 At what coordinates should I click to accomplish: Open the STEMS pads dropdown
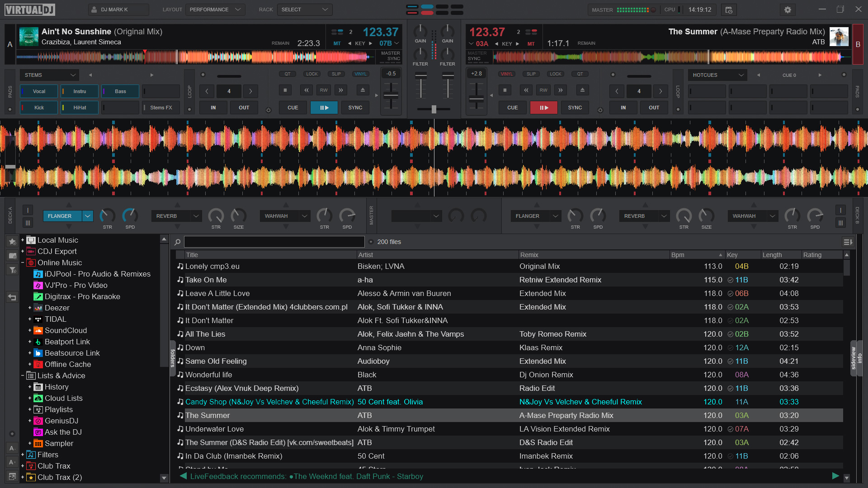(x=49, y=75)
